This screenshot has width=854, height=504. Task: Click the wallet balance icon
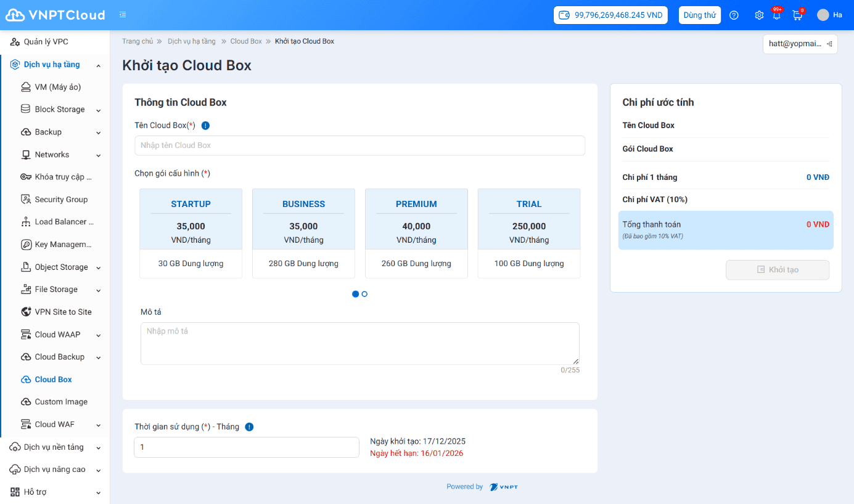point(564,15)
